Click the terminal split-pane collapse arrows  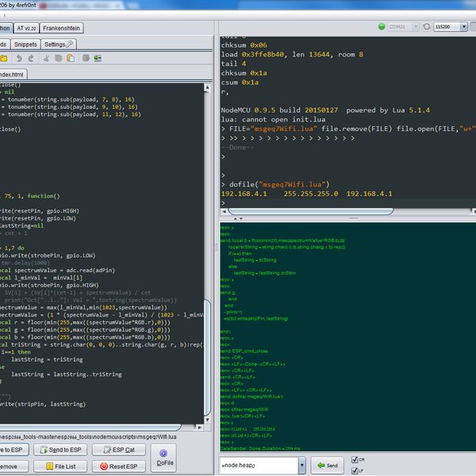(x=238, y=218)
